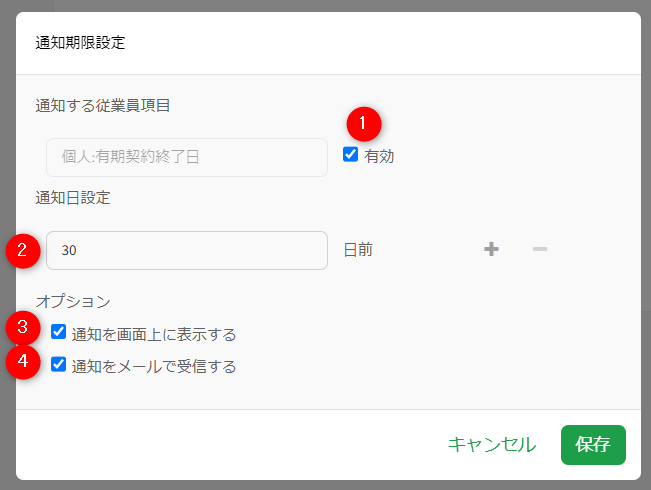This screenshot has height=490, width=651.
Task: Toggle the 有効 checkbox box
Action: (x=350, y=155)
